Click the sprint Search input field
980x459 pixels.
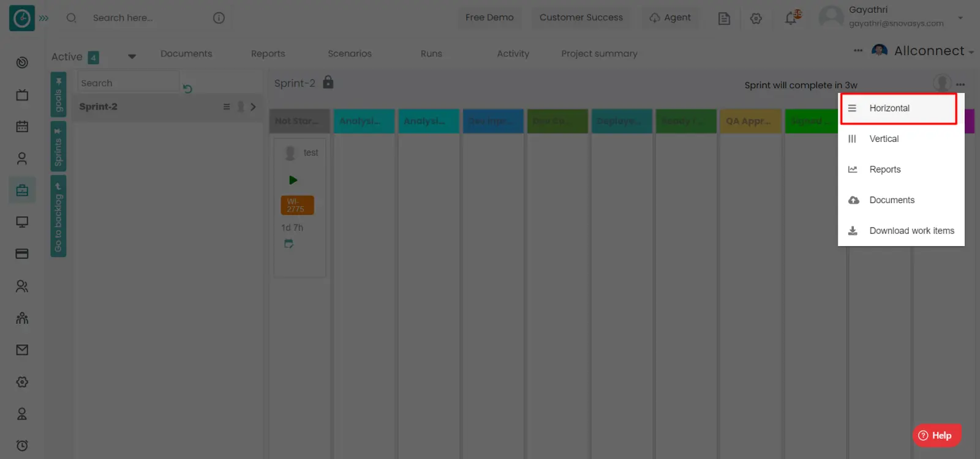pyautogui.click(x=128, y=83)
